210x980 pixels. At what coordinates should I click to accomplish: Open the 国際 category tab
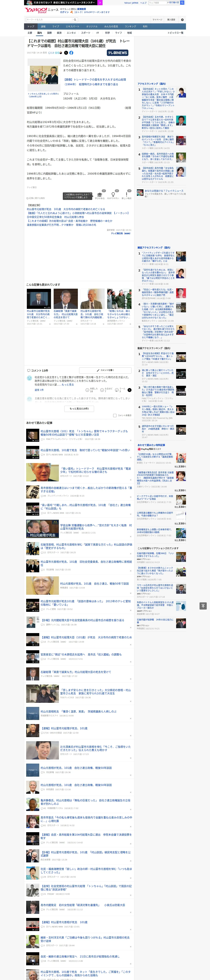[x=49, y=33]
